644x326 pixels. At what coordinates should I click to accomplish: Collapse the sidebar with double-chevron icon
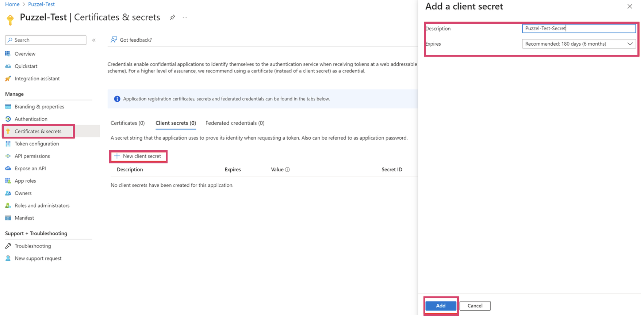click(94, 40)
